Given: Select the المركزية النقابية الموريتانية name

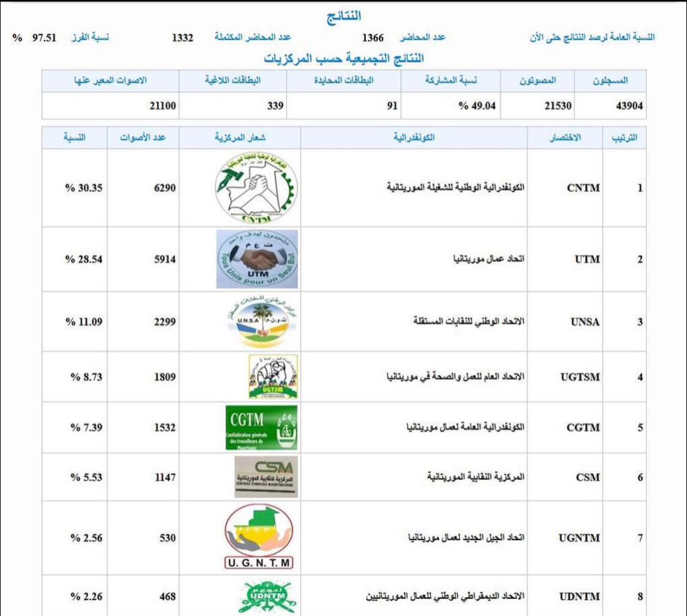Looking at the screenshot, I should pyautogui.click(x=475, y=477).
